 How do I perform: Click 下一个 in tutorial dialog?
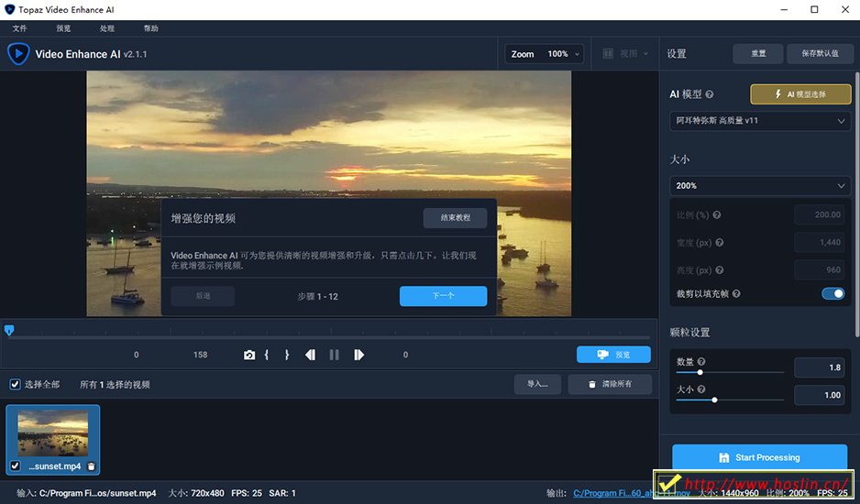pyautogui.click(x=443, y=296)
